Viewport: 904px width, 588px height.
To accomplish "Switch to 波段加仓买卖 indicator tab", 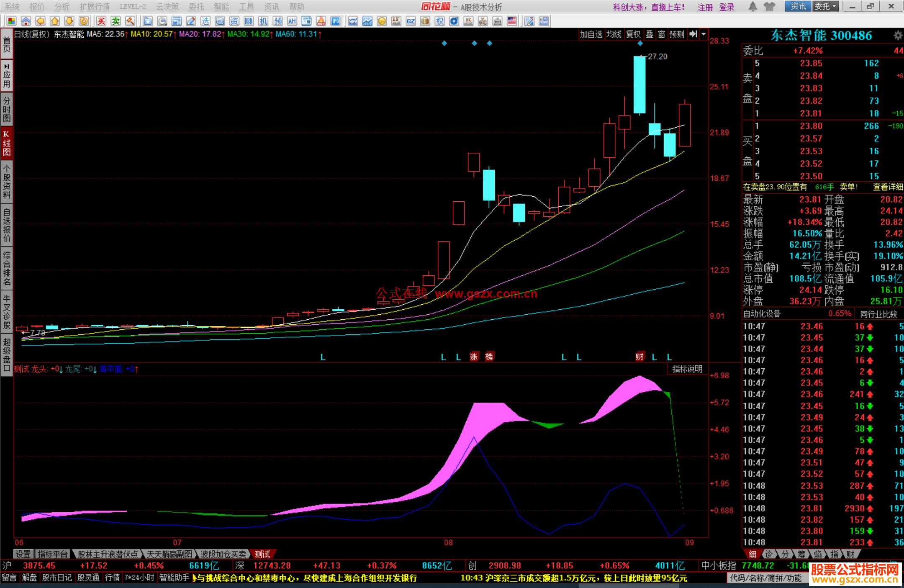I will (223, 554).
